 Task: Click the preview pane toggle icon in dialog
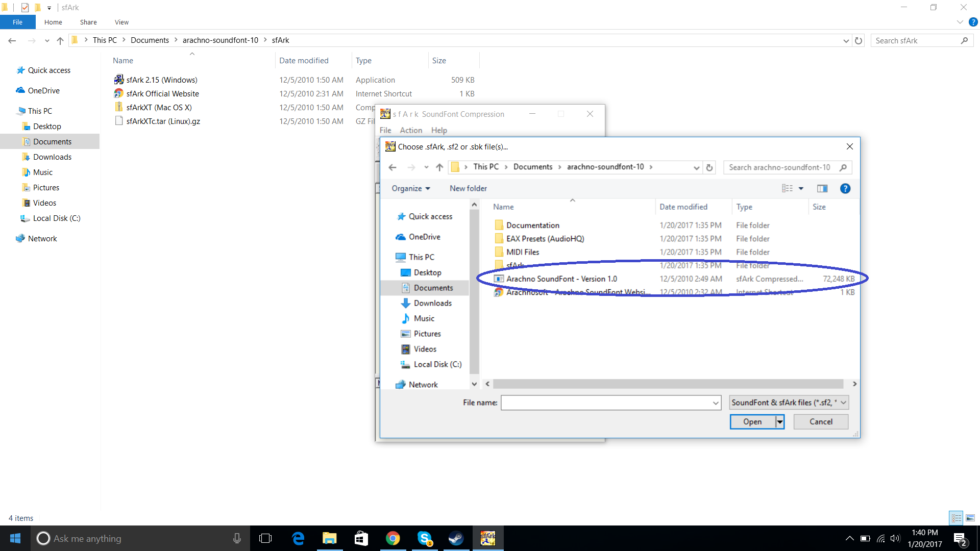pyautogui.click(x=822, y=189)
